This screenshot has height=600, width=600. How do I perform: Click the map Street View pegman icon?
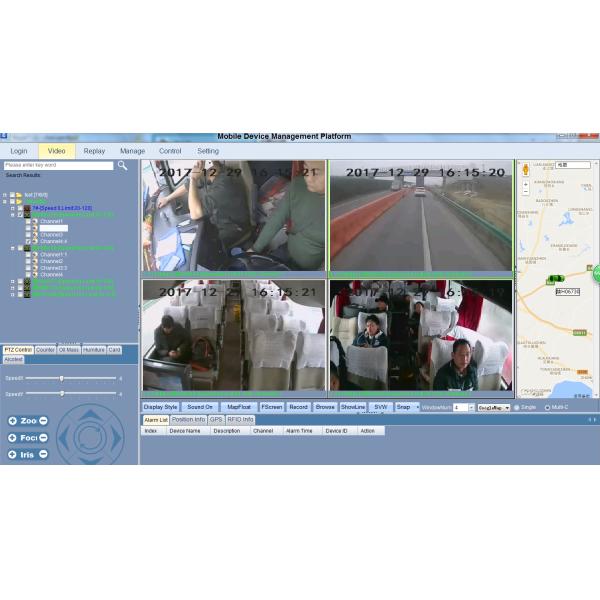[x=526, y=169]
